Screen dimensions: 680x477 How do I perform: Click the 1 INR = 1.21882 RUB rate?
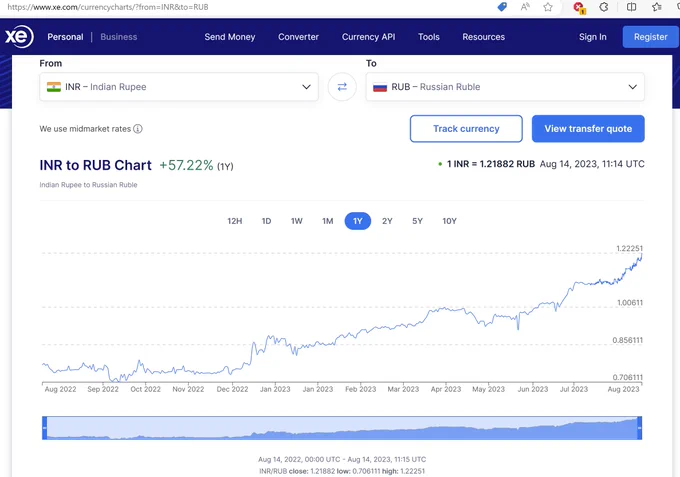tap(491, 164)
